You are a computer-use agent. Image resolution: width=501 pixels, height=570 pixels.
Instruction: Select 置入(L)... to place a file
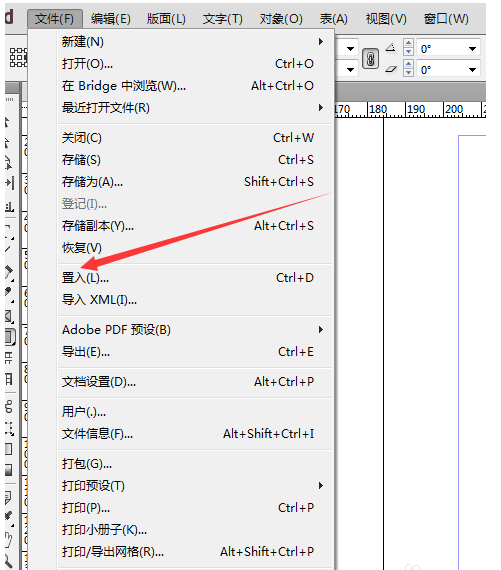195,278
